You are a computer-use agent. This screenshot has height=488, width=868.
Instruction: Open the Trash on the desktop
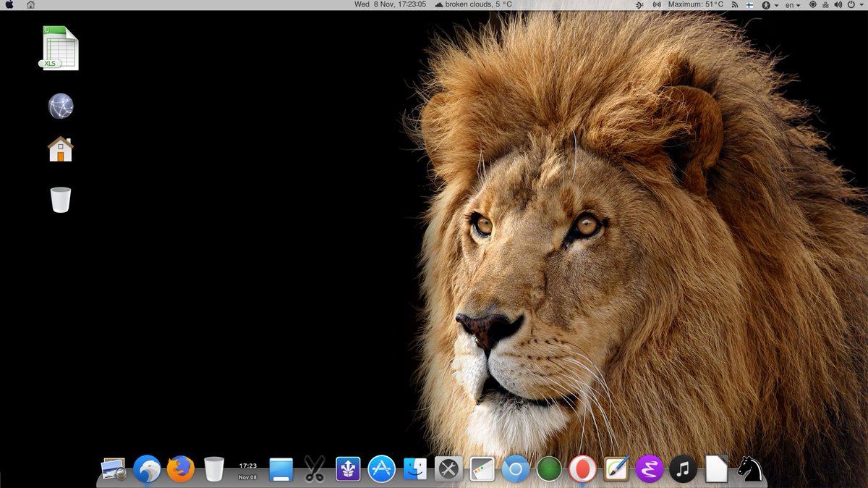click(61, 199)
